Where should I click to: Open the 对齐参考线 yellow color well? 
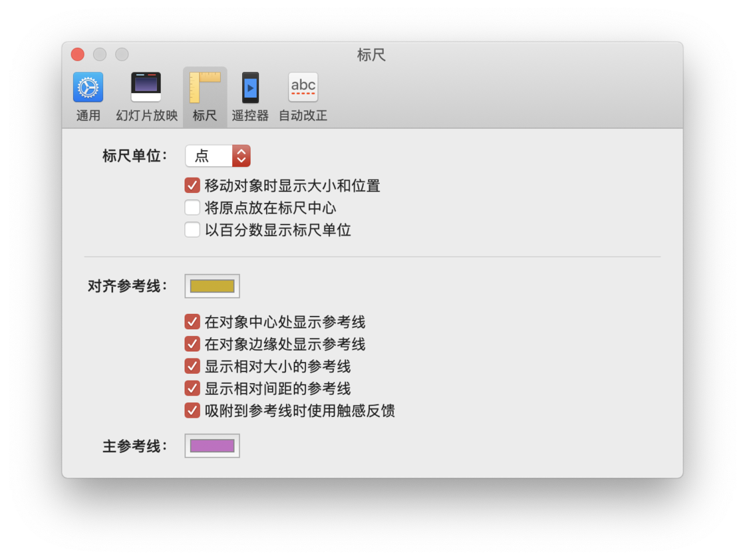212,286
